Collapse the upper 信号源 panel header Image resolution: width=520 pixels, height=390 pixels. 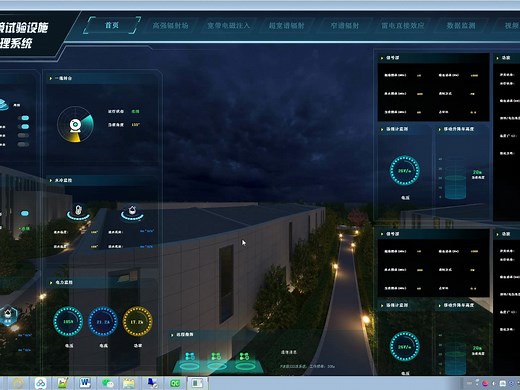point(433,58)
